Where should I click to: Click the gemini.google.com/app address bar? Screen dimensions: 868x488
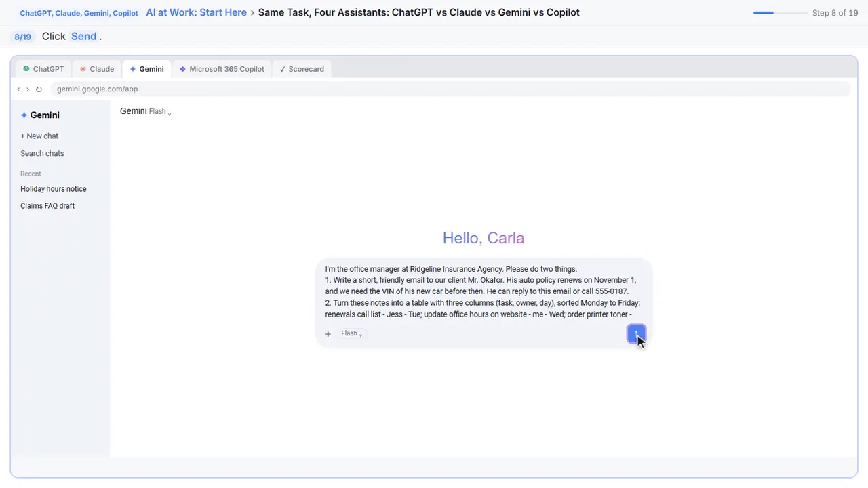[450, 89]
